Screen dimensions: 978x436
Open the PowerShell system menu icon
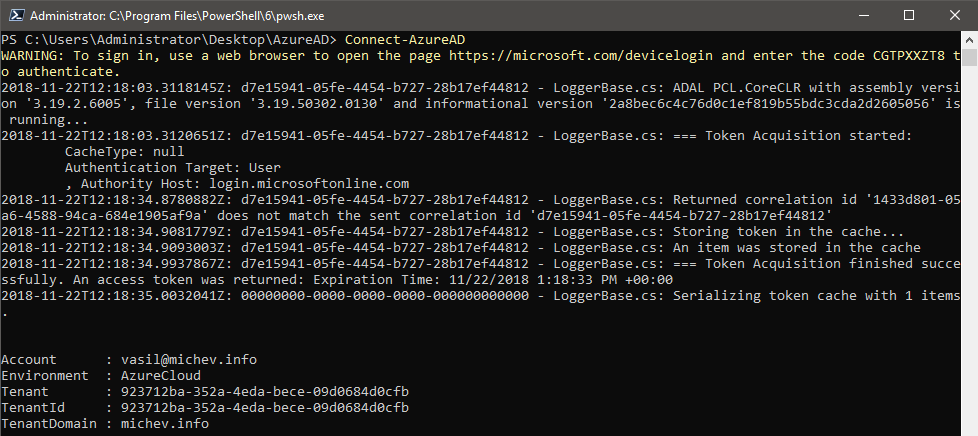[17, 16]
